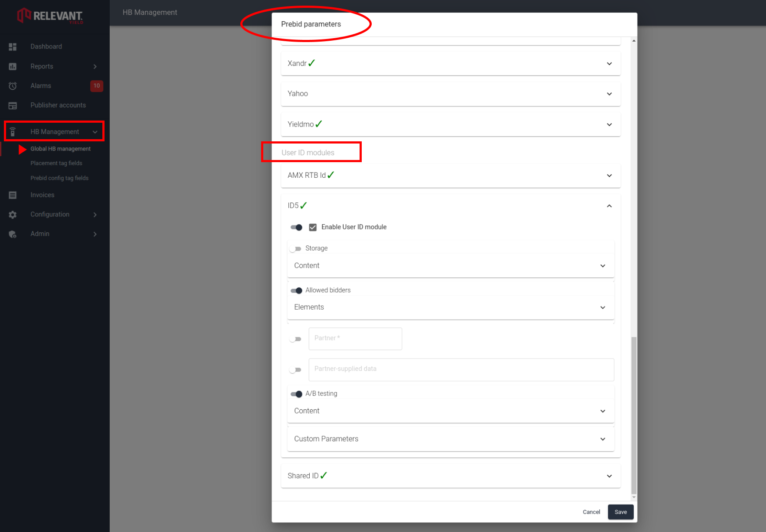Click the Admin shield icon
This screenshot has height=532, width=766.
click(x=13, y=234)
